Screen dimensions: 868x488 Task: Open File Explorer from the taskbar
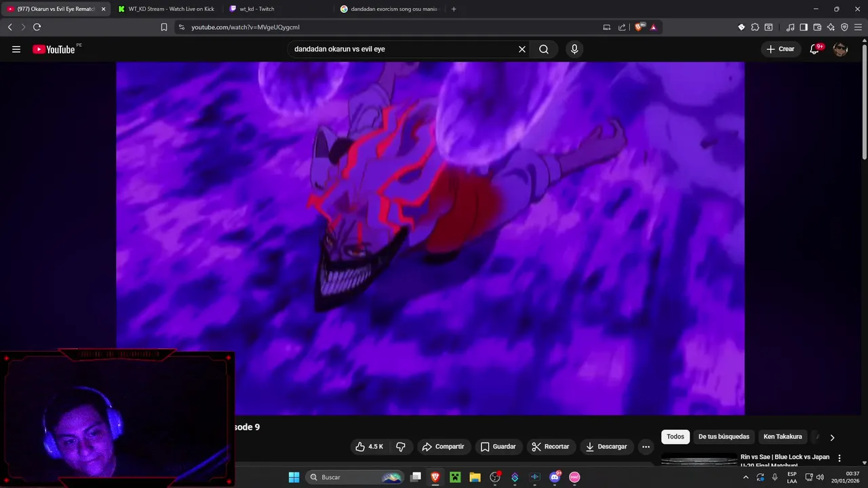[x=475, y=477]
